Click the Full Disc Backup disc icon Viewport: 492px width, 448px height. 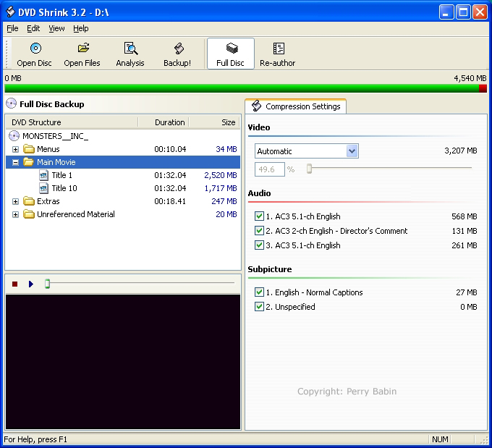(11, 103)
